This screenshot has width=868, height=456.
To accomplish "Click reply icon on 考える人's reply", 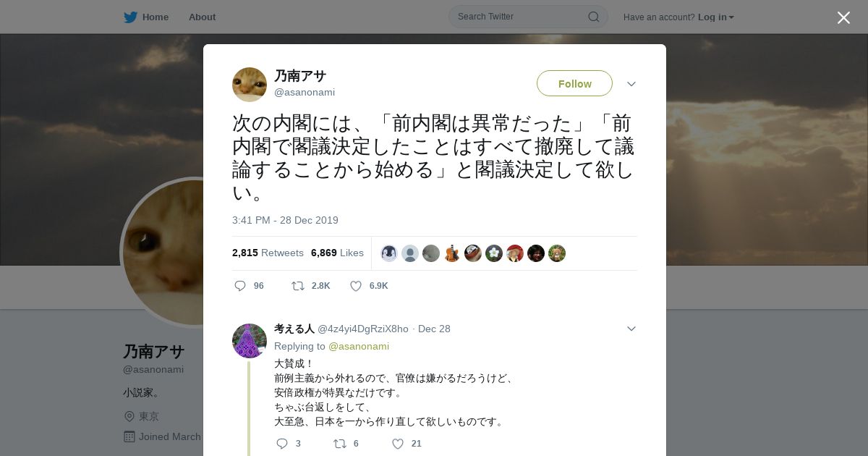I will point(282,444).
